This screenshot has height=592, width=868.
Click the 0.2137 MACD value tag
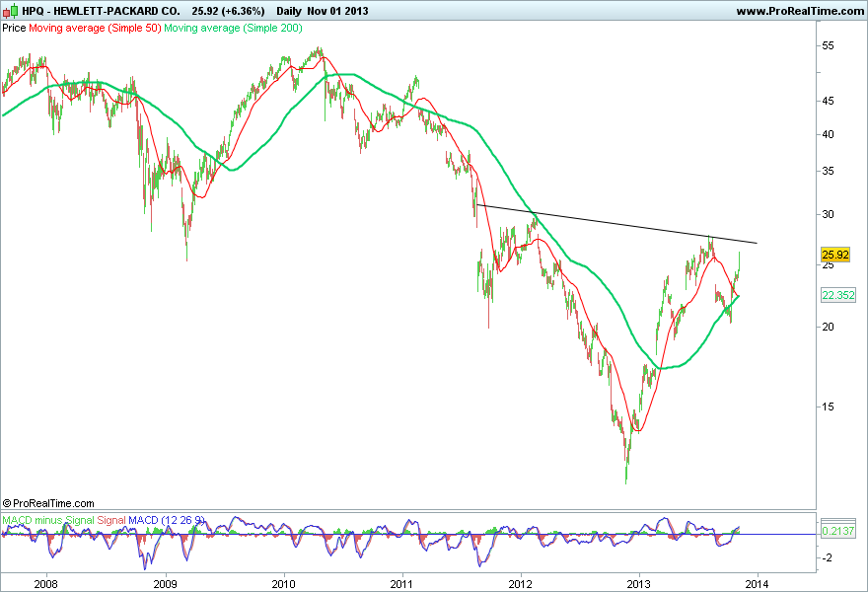pos(838,531)
